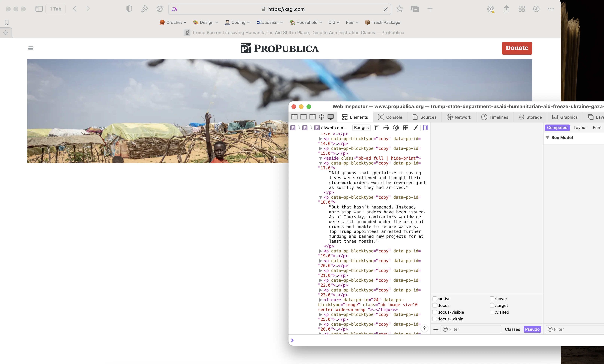Collapse the aside bb-ad element
The image size is (604, 364).
tap(320, 158)
